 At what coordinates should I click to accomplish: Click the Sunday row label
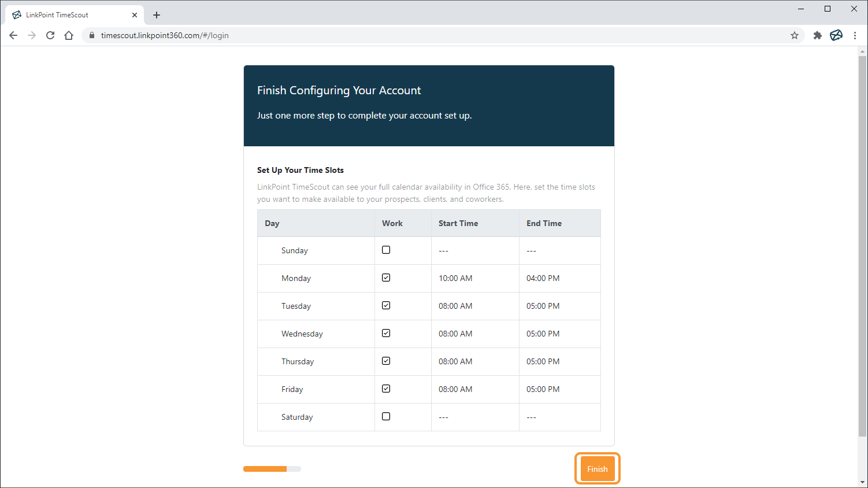(x=295, y=250)
